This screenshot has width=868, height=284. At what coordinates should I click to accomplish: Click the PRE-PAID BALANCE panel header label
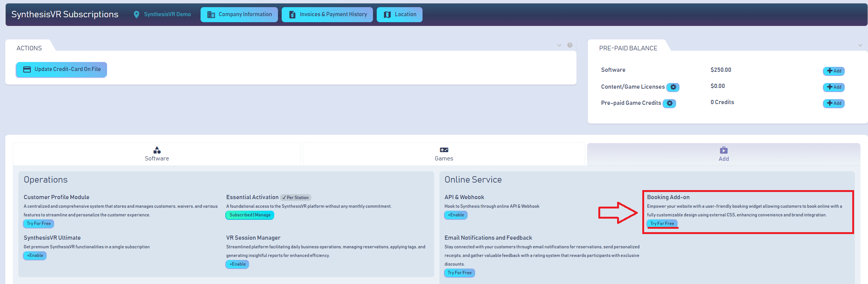[628, 48]
